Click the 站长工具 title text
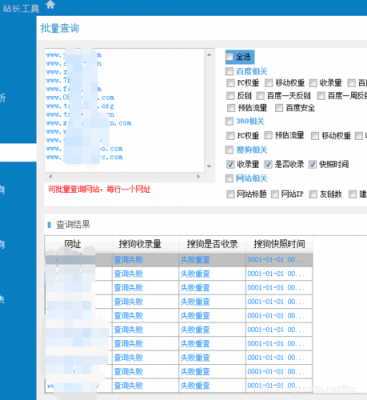The width and height of the screenshot is (367, 400). pyautogui.click(x=21, y=8)
